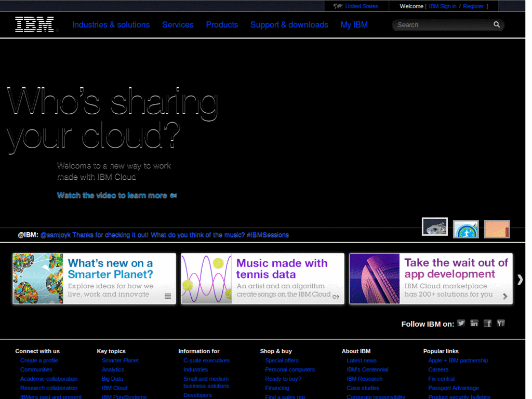This screenshot has width=532, height=399.
Task: Open IBM's Facebook page icon
Action: pos(488,323)
